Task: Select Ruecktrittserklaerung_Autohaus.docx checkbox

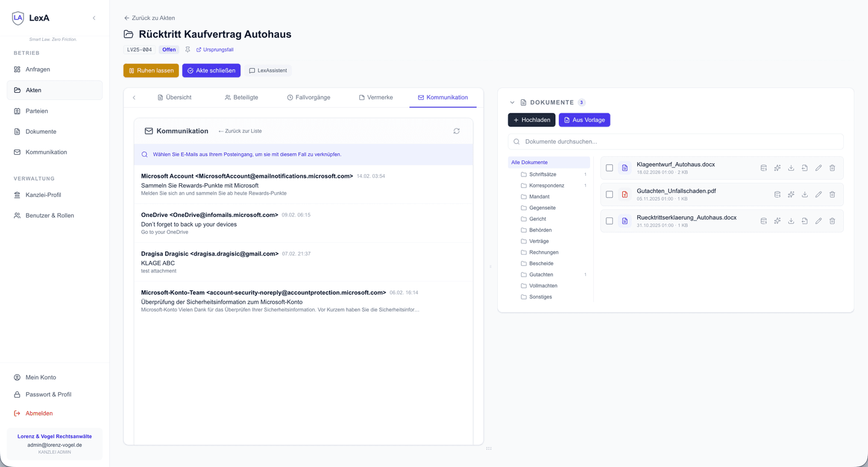Action: point(609,221)
